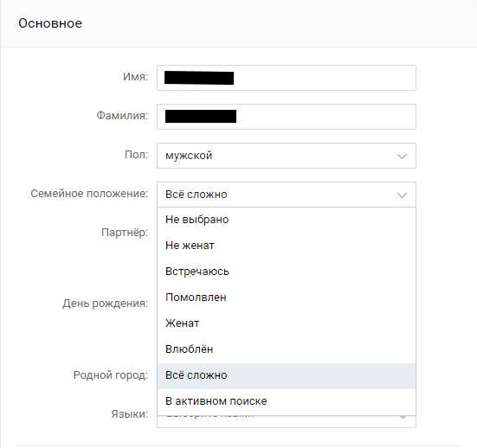Select the Влюблён status

tap(287, 349)
